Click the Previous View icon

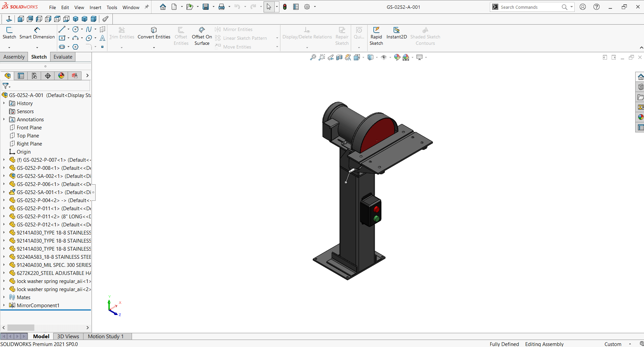point(331,57)
